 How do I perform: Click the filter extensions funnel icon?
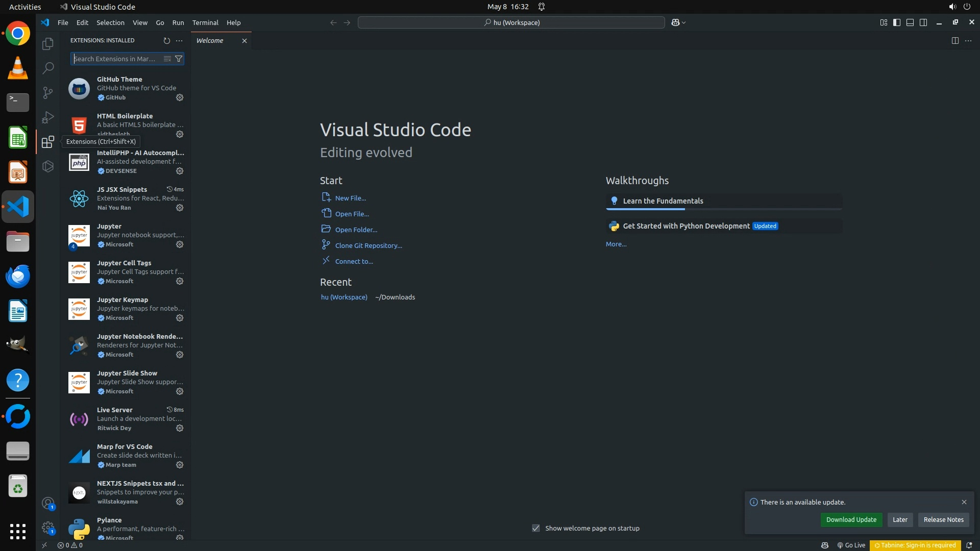coord(179,59)
